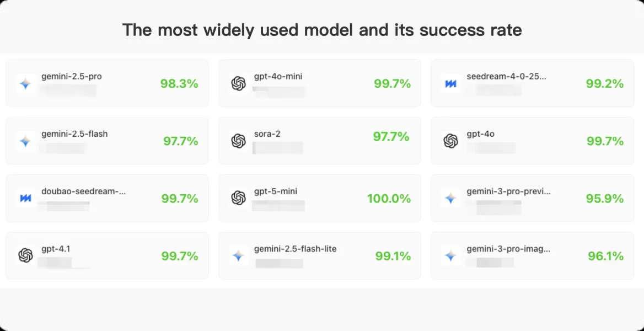
Task: Open the gemini-3-pro-preview card
Action: coord(532,198)
